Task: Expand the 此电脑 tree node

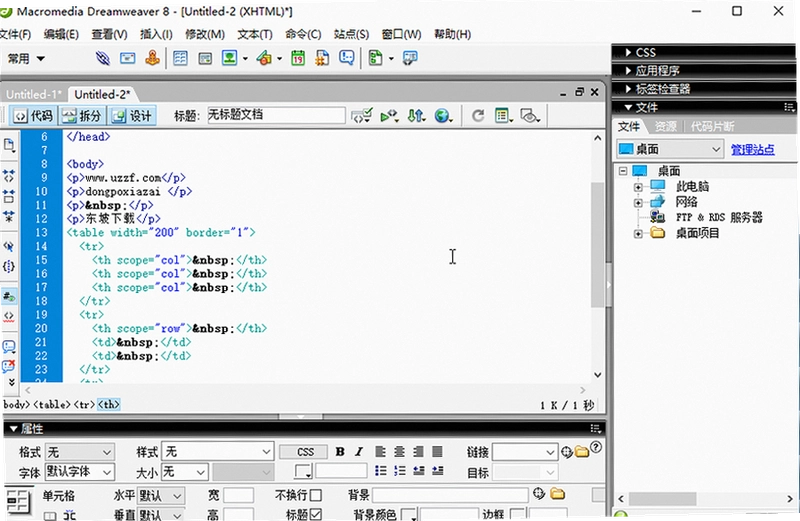Action: coord(638,187)
